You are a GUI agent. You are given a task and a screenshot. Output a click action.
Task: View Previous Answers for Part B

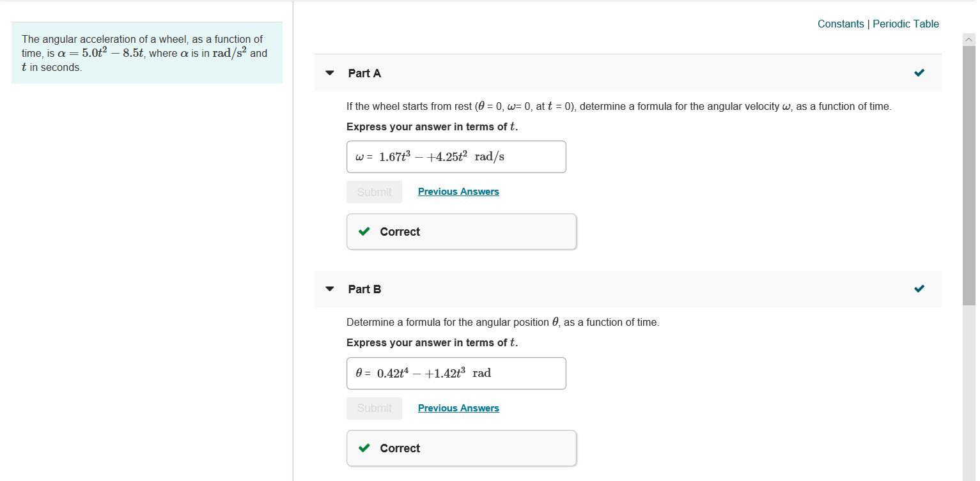pos(458,408)
